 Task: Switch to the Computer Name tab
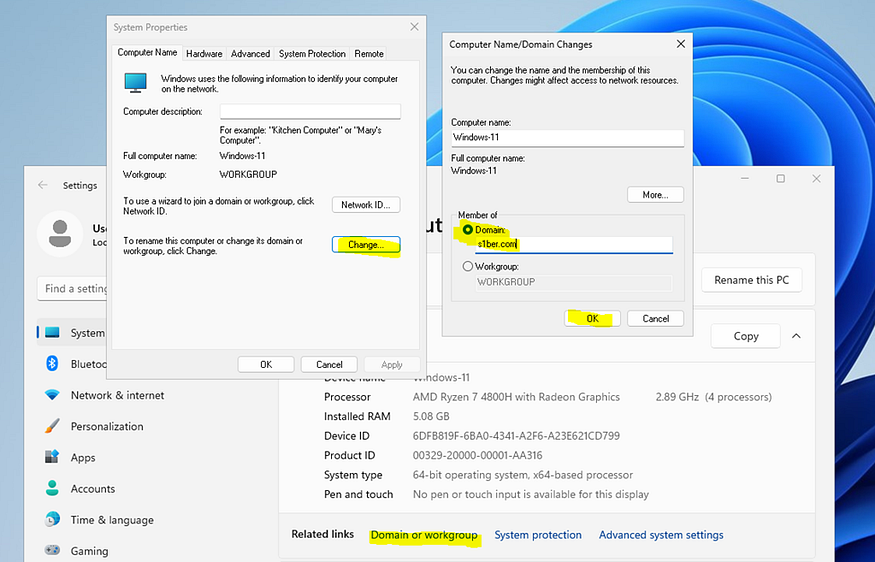(x=147, y=52)
